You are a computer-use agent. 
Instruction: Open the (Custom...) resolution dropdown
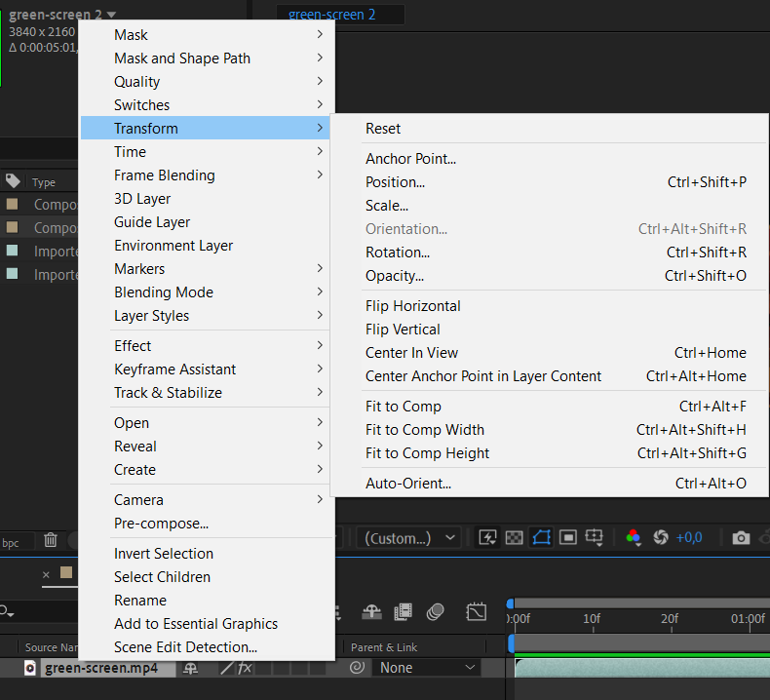click(x=409, y=538)
